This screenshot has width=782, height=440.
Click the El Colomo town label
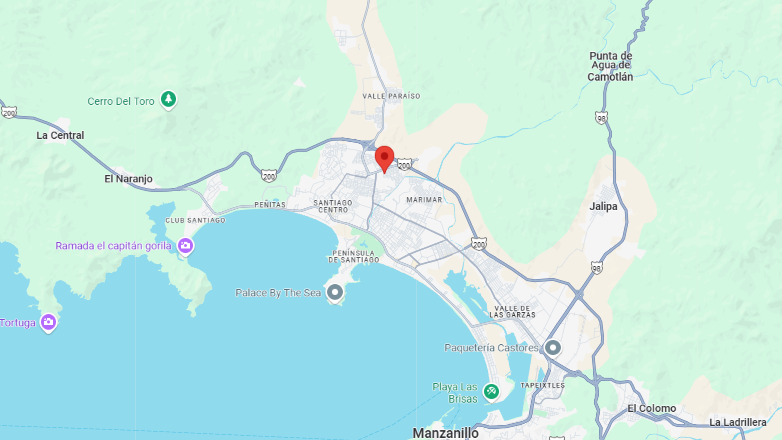(651, 409)
